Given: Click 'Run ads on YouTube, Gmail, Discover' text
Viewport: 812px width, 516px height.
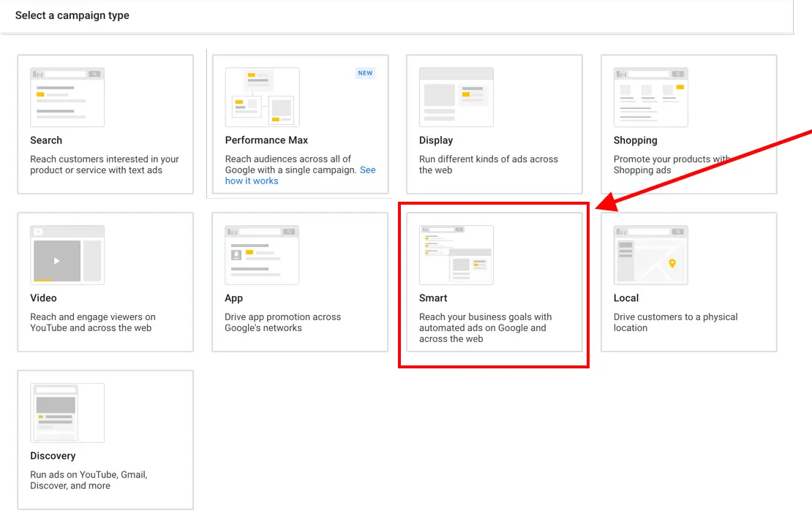Looking at the screenshot, I should coord(89,480).
